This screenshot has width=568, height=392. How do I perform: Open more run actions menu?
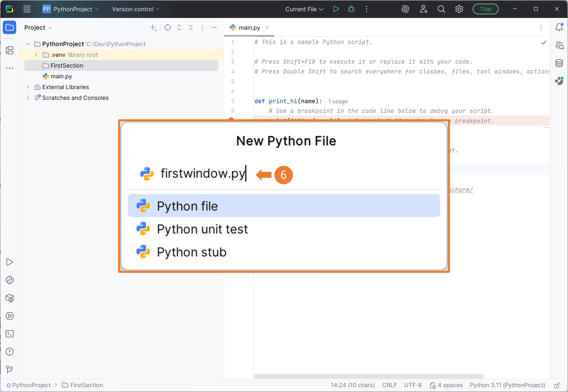(x=366, y=9)
